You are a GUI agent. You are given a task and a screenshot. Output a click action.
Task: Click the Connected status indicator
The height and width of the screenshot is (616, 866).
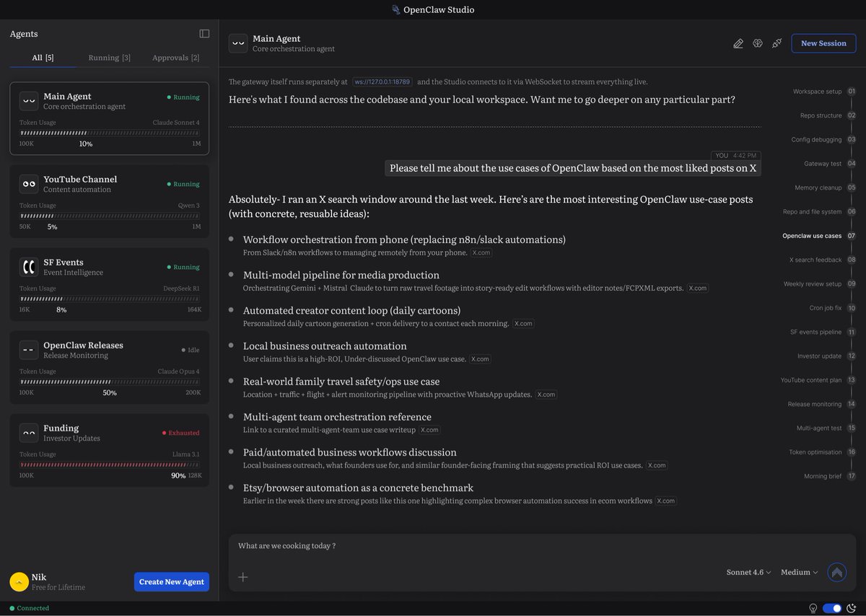click(30, 608)
